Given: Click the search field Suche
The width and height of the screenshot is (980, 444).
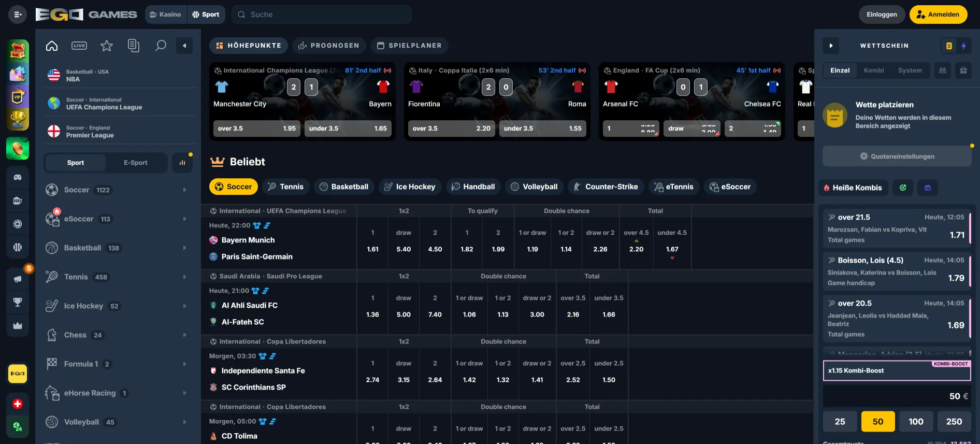Looking at the screenshot, I should click(322, 15).
